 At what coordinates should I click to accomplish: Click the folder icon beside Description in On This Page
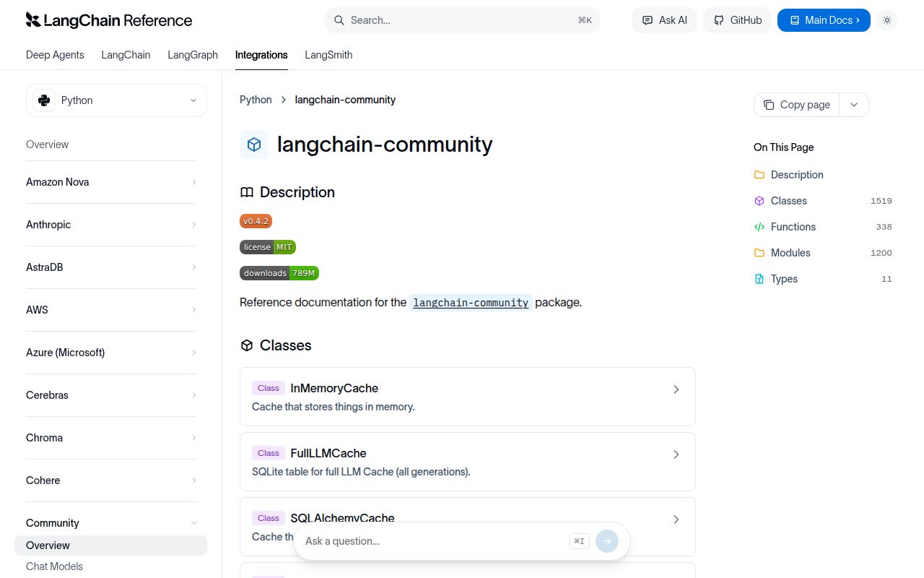(x=759, y=175)
